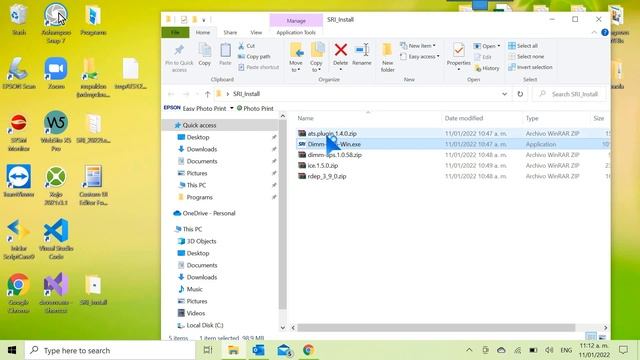
Task: Open the Easy access dropdown
Action: [x=420, y=56]
